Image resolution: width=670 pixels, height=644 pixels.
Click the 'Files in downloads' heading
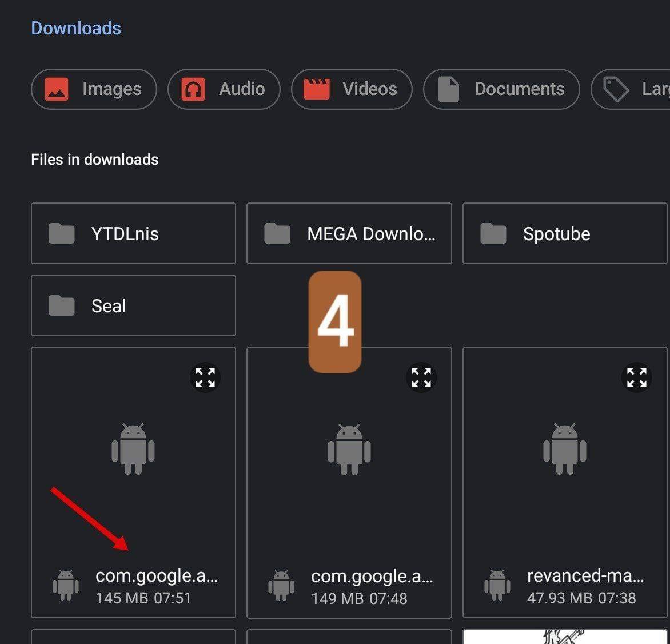tap(95, 160)
